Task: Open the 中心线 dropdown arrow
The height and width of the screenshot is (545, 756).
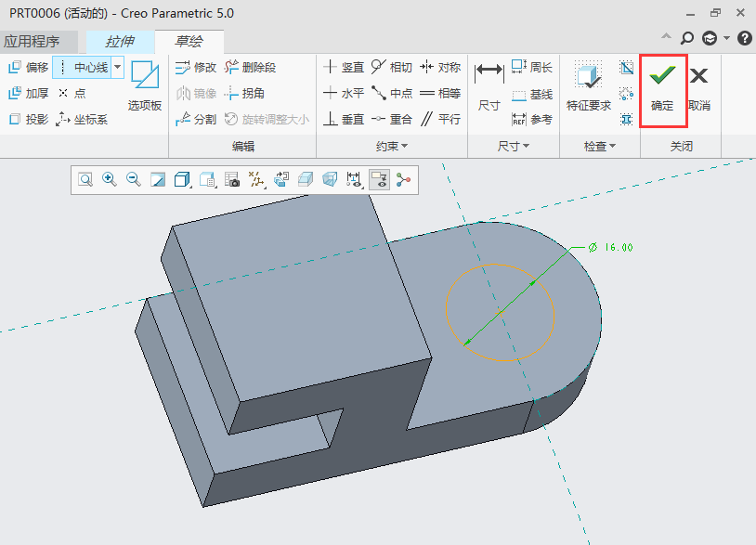Action: coord(117,67)
